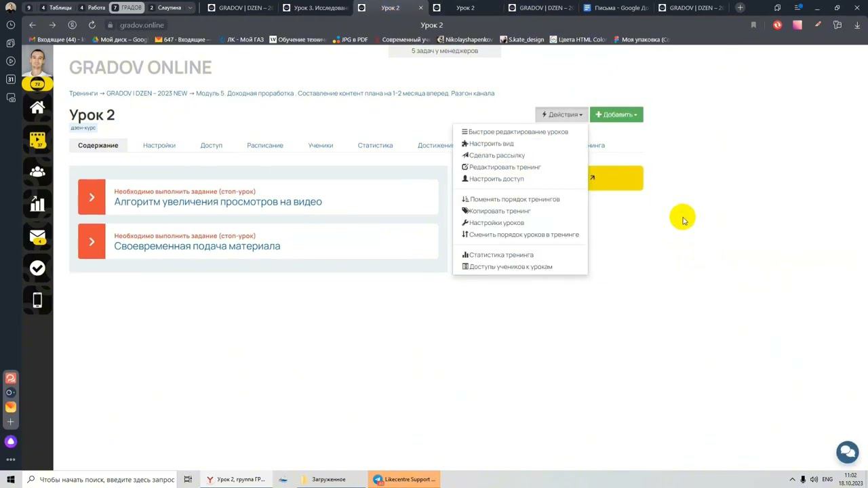Open the mail envelope icon in sidebar

pyautogui.click(x=37, y=237)
